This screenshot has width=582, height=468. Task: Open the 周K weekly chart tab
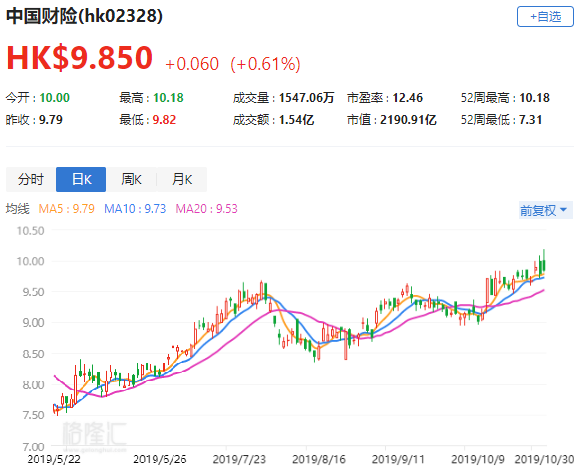click(131, 180)
